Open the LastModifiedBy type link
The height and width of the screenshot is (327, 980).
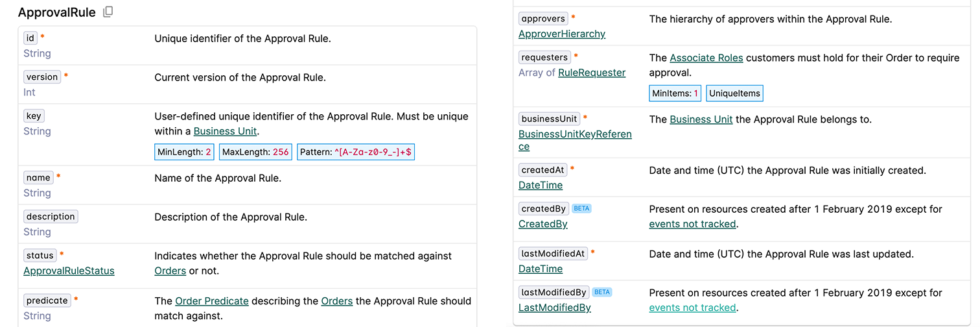[x=555, y=308]
